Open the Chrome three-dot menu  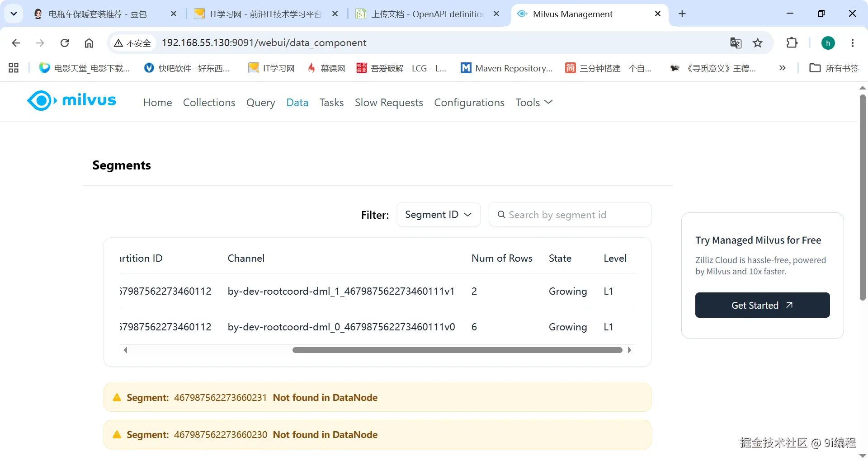point(853,43)
